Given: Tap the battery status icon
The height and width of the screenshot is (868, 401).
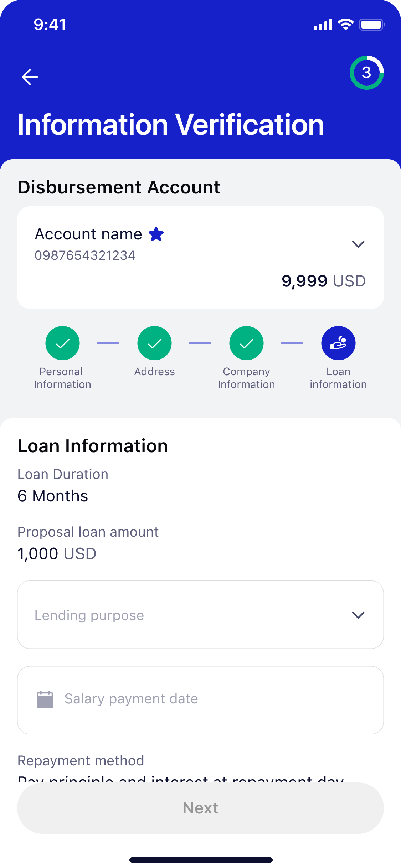Looking at the screenshot, I should (x=372, y=25).
